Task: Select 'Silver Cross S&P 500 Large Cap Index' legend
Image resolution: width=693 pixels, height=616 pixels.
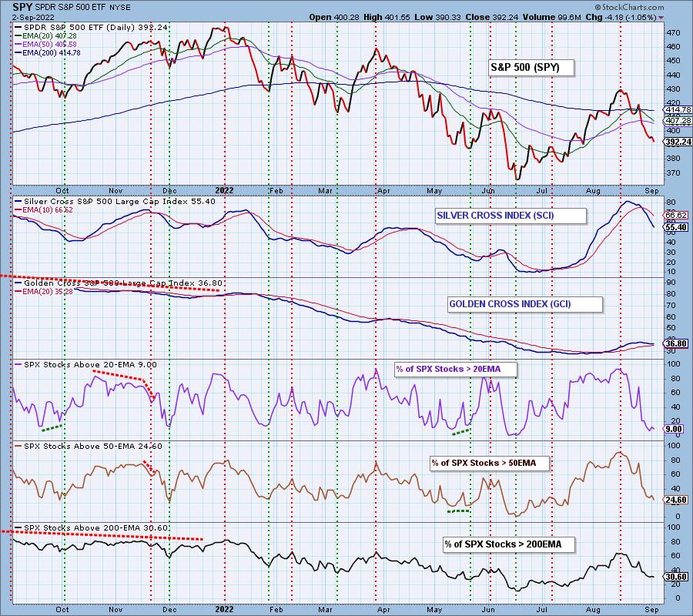Action: 115,202
